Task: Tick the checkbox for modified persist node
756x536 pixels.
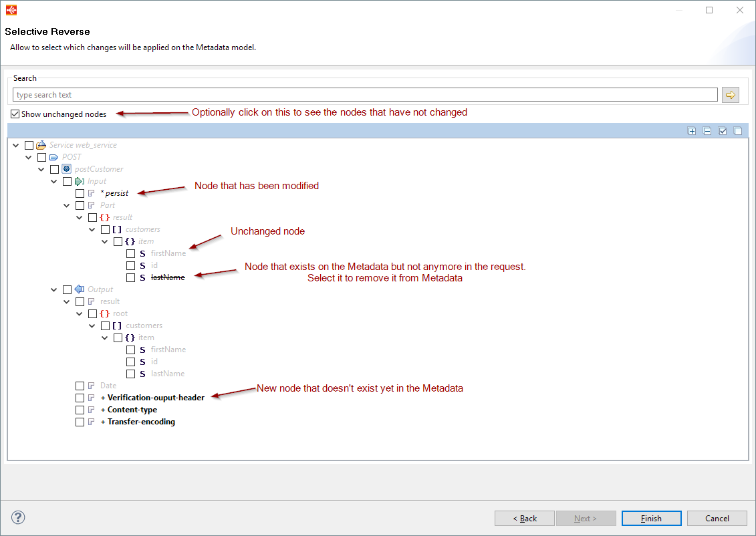Action: coord(80,193)
